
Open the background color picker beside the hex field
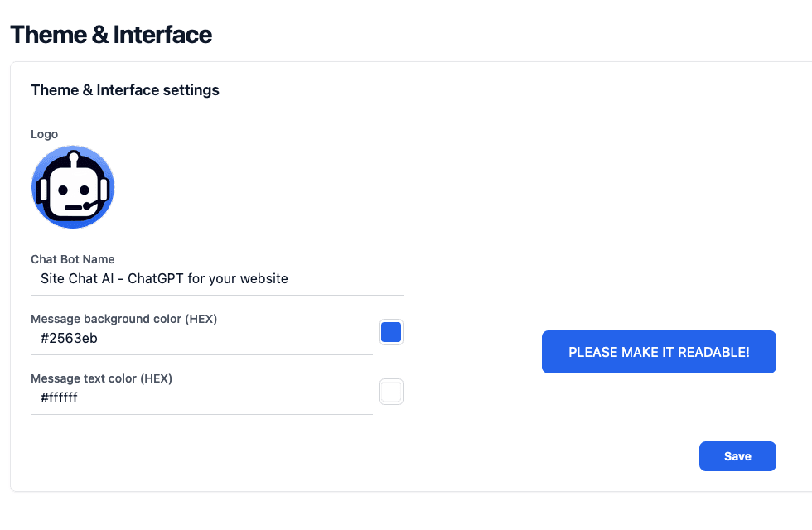click(390, 331)
